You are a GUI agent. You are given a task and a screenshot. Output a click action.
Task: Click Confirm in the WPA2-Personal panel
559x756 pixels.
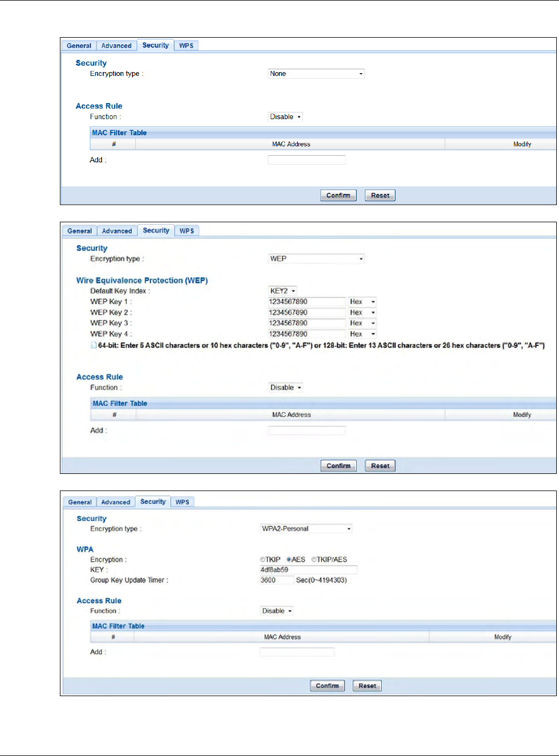(327, 686)
